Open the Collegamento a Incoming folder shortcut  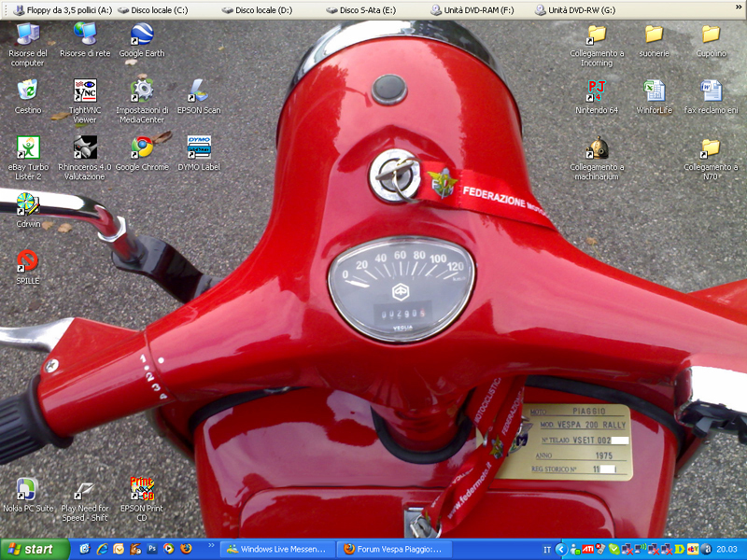[597, 44]
